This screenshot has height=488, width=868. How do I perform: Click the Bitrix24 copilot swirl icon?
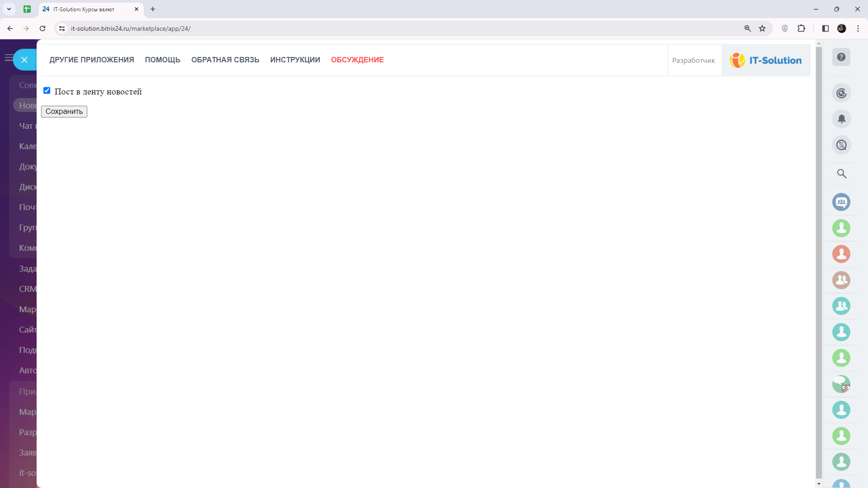[x=841, y=93]
